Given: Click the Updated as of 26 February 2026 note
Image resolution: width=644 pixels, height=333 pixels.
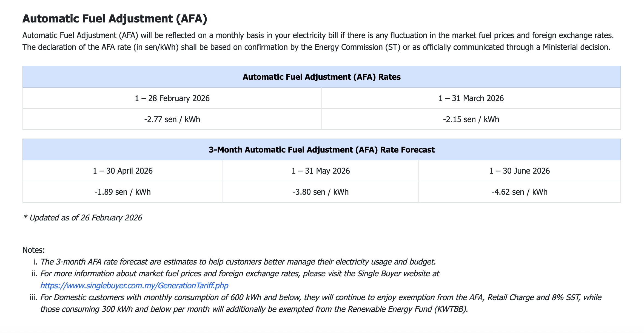Looking at the screenshot, I should 82,218.
